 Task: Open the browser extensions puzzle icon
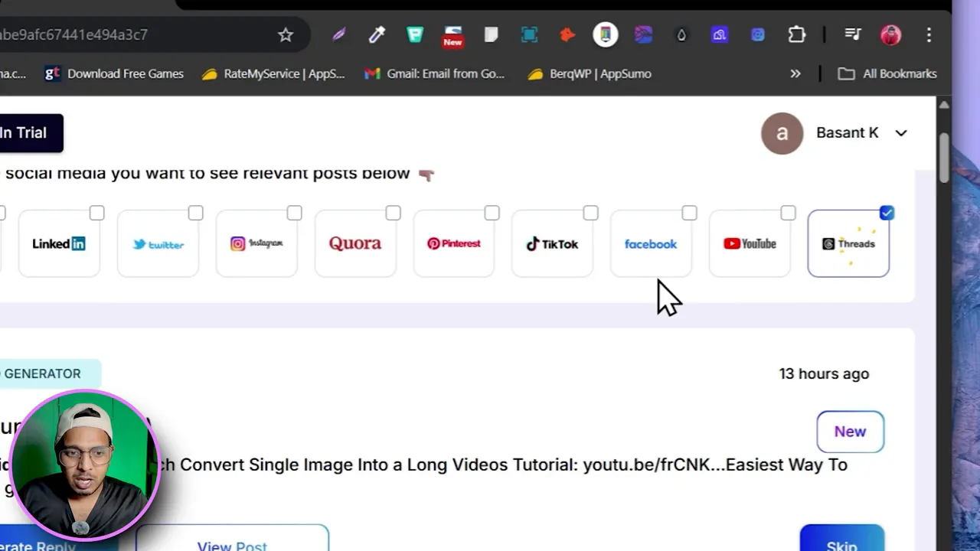[796, 34]
